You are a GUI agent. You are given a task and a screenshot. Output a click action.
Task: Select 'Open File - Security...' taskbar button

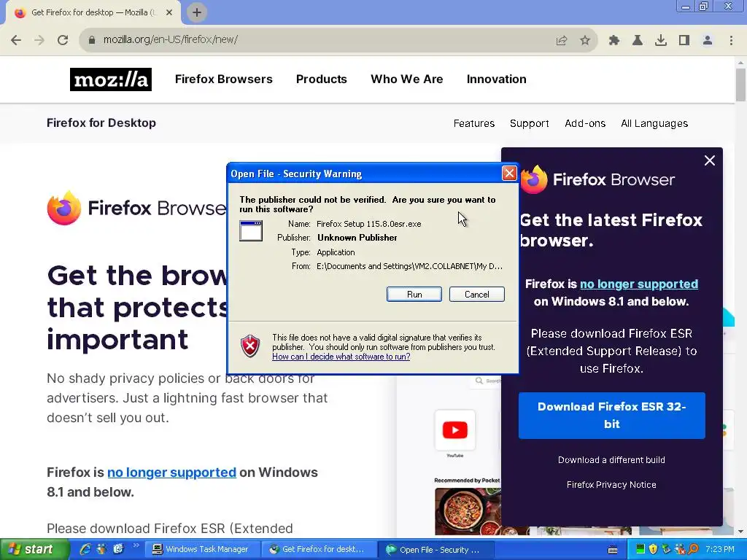(x=437, y=550)
